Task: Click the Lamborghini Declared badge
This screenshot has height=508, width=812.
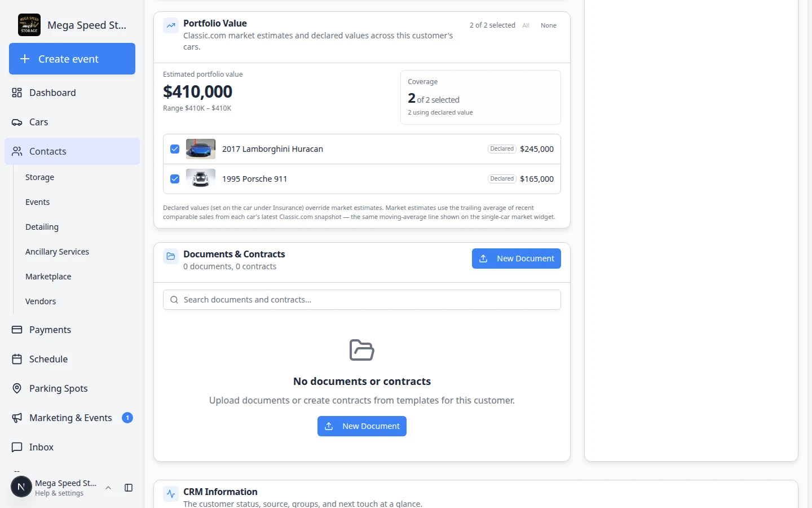Action: click(x=502, y=149)
